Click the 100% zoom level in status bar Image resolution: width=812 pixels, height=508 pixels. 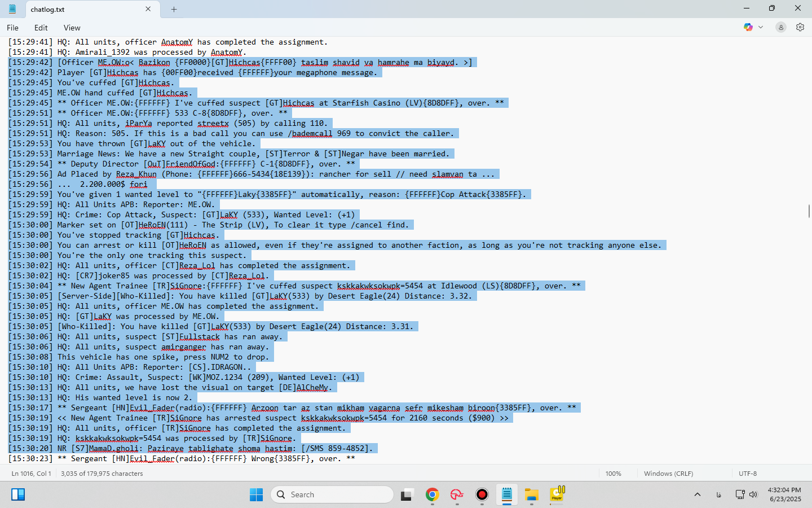point(614,474)
